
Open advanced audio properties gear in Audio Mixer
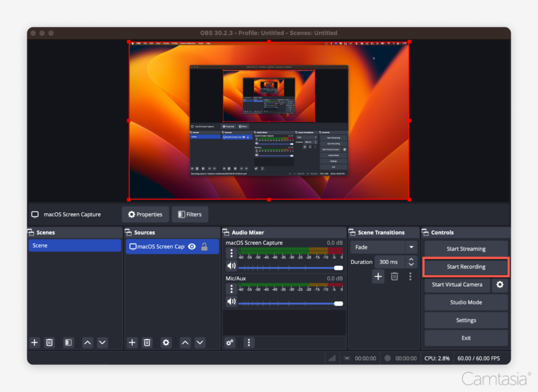pyautogui.click(x=230, y=343)
